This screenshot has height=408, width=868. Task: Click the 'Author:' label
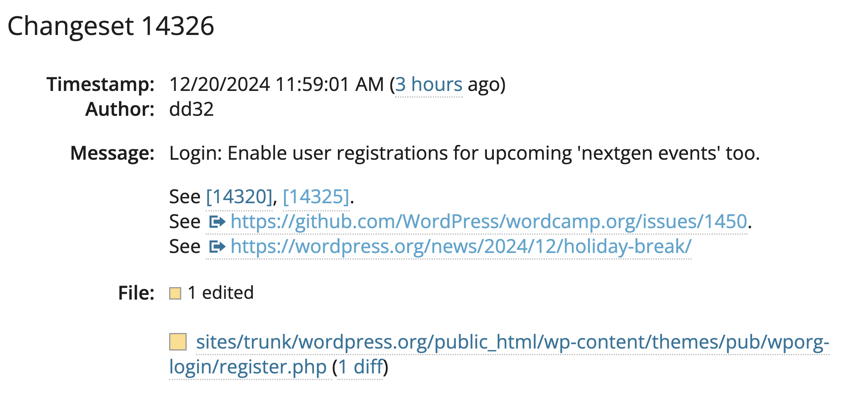(x=120, y=109)
